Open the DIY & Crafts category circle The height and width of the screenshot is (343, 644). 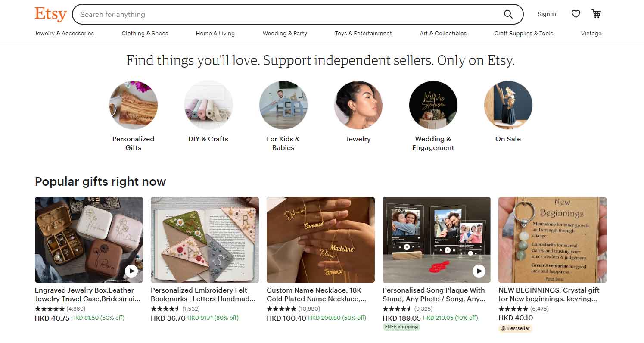click(x=208, y=106)
